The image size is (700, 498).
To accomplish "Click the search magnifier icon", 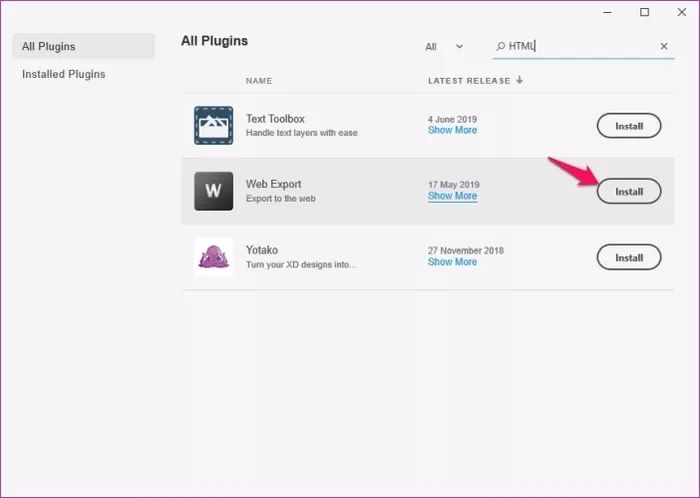I will pos(500,46).
